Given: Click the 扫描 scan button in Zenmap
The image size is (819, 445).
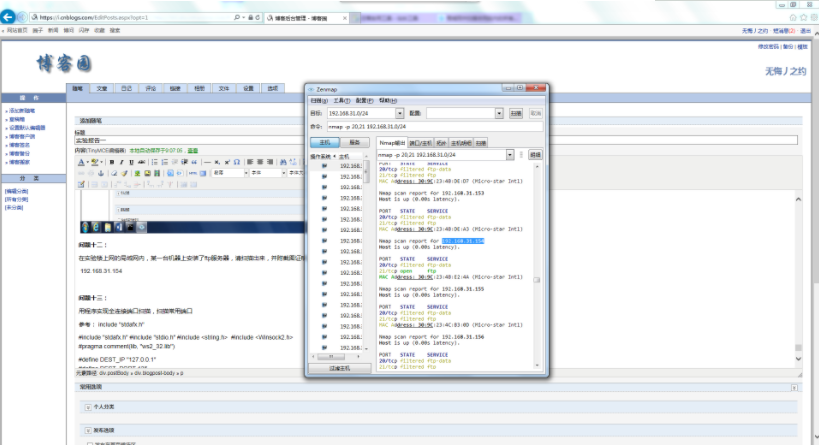Looking at the screenshot, I should point(516,114).
